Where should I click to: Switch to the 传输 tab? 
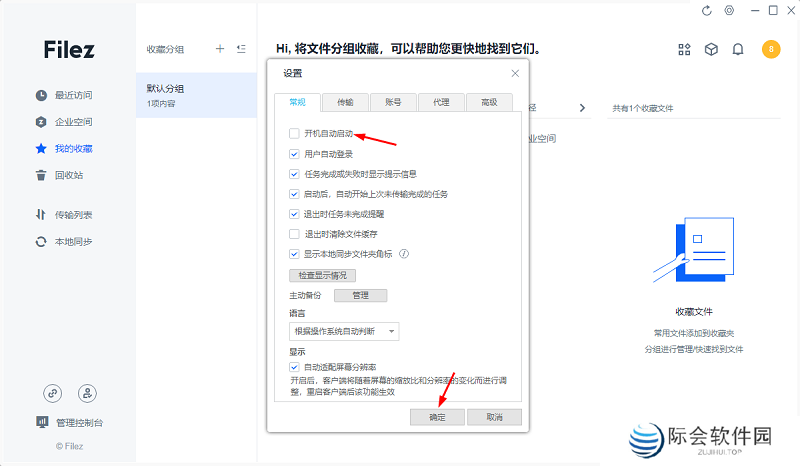coord(345,102)
